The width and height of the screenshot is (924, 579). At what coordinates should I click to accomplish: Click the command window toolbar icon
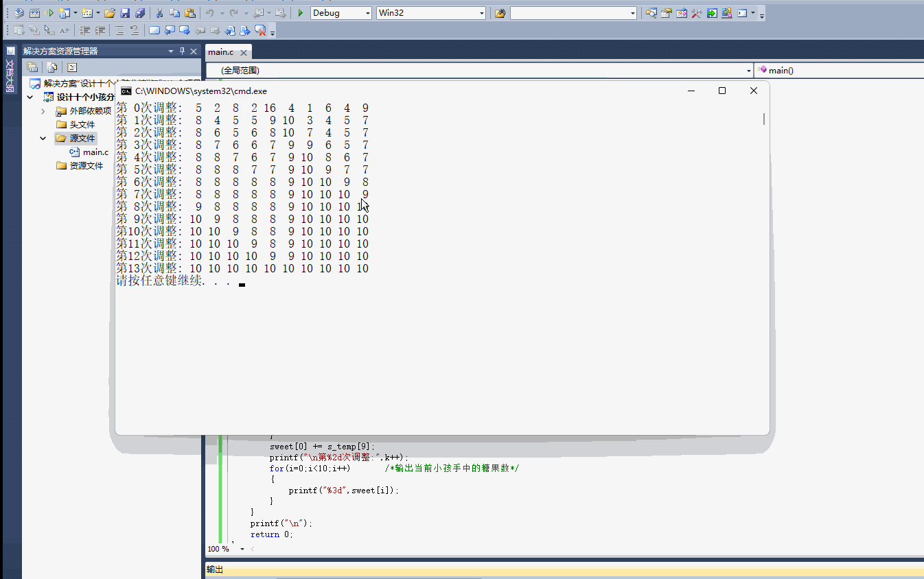pyautogui.click(x=742, y=13)
